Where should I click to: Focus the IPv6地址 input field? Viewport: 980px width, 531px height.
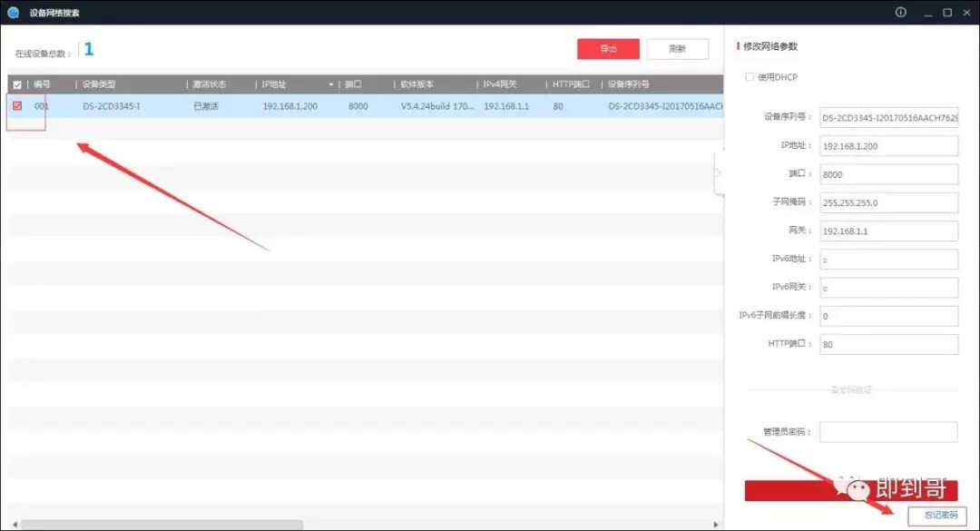point(888,260)
